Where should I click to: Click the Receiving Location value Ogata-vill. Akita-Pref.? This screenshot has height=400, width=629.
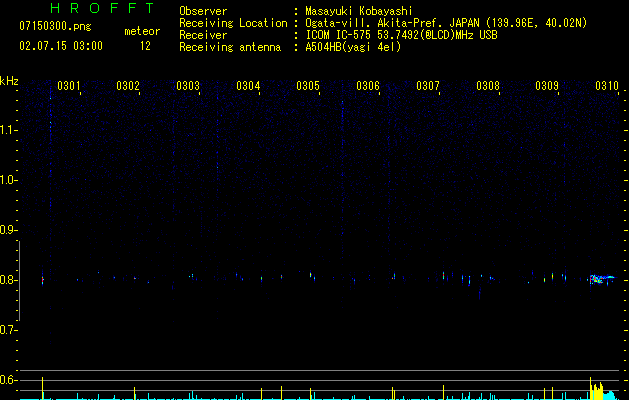[375, 23]
